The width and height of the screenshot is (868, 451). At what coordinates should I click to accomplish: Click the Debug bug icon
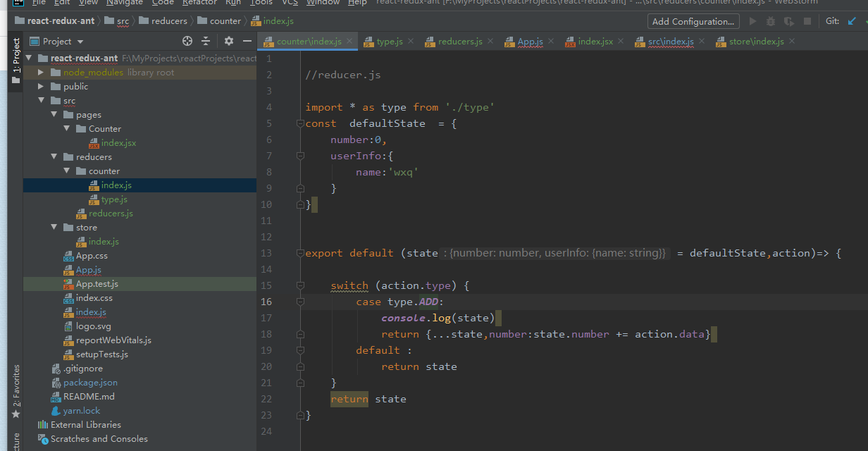771,21
